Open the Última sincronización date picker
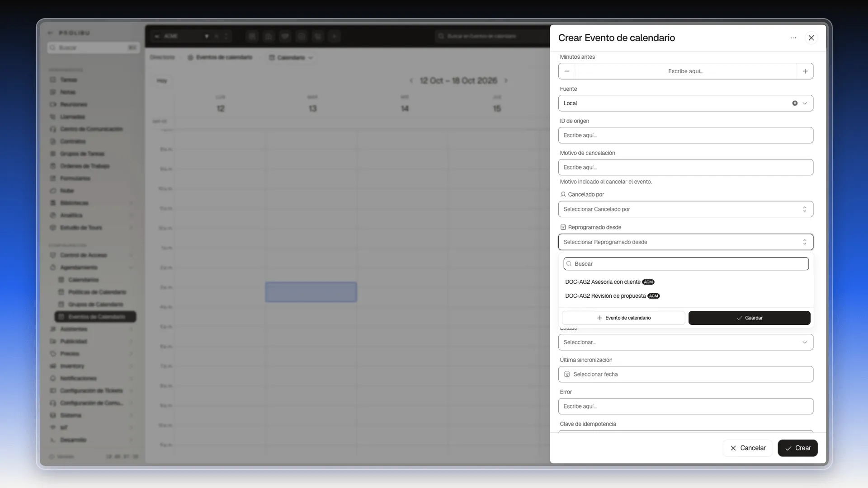This screenshot has width=868, height=488. 685,374
